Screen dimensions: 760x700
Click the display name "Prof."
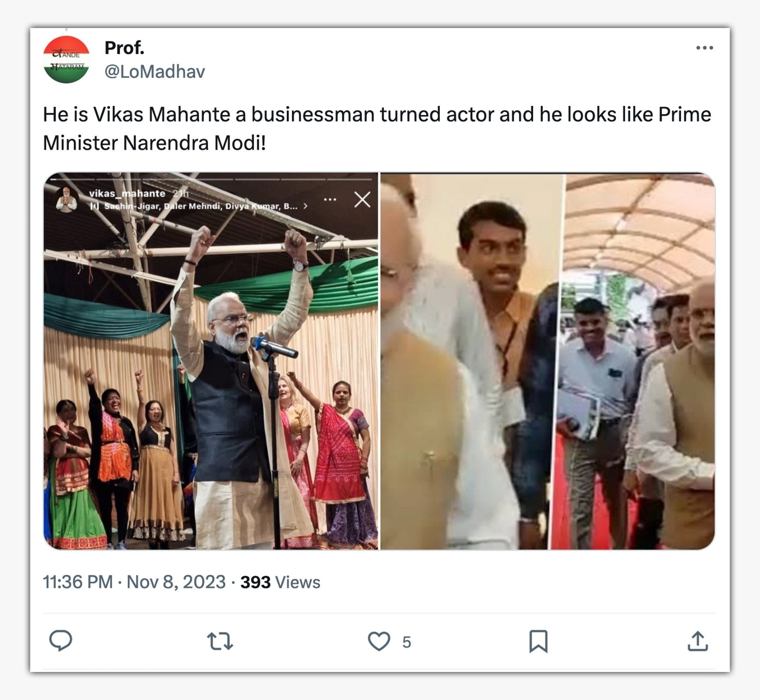point(124,48)
